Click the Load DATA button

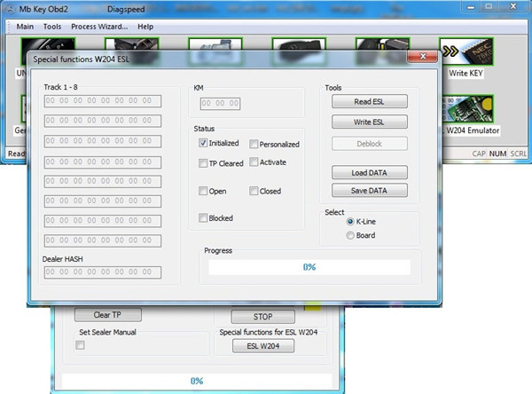[370, 172]
